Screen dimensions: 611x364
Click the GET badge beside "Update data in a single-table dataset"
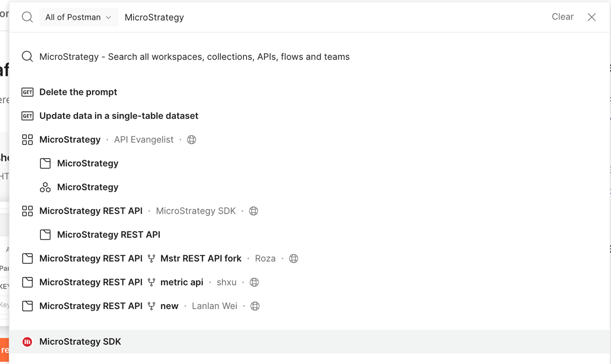28,115
